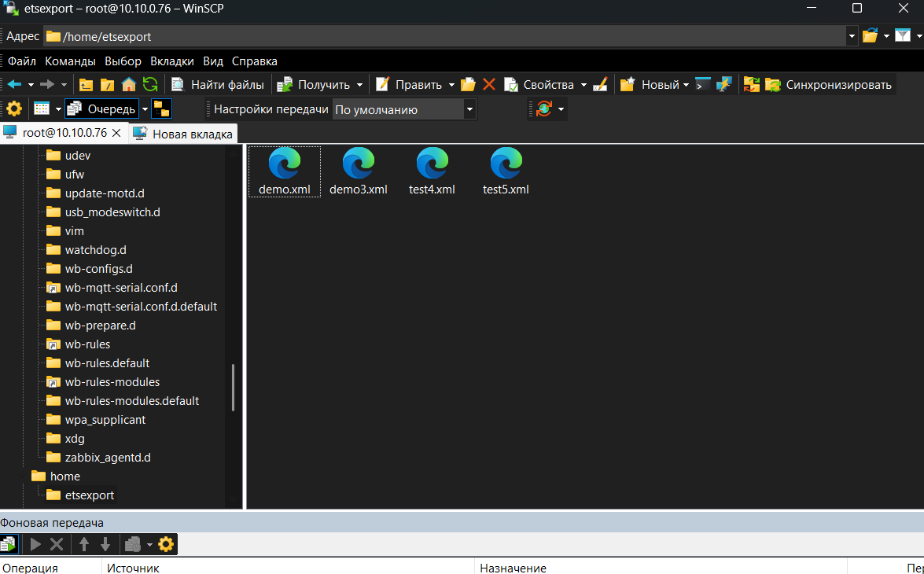Open the Настройки передачи preset combo box
The height and width of the screenshot is (574, 924).
tap(404, 109)
